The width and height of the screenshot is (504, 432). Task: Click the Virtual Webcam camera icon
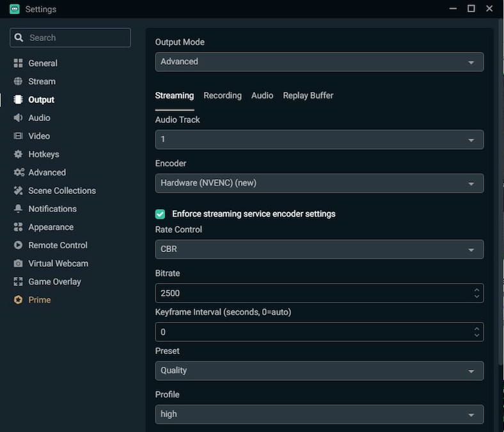pyautogui.click(x=18, y=264)
